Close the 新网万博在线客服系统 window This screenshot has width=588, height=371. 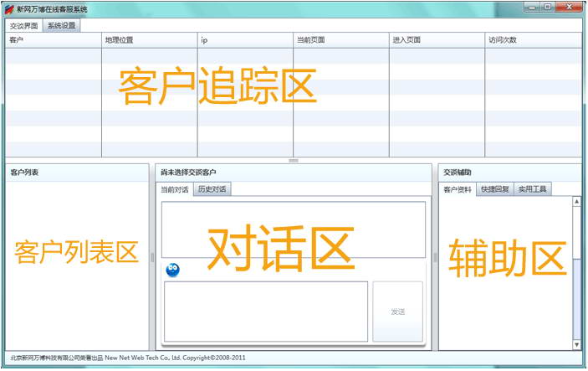pyautogui.click(x=569, y=8)
